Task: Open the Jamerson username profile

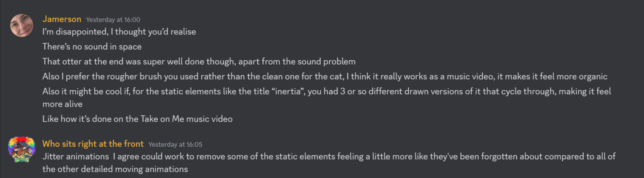Action: [x=62, y=19]
